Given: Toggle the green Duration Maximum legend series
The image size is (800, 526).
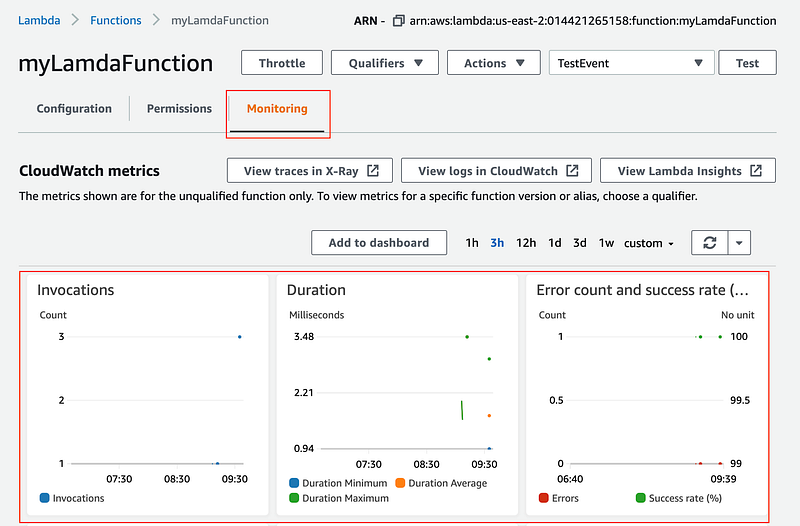Looking at the screenshot, I should [x=339, y=498].
